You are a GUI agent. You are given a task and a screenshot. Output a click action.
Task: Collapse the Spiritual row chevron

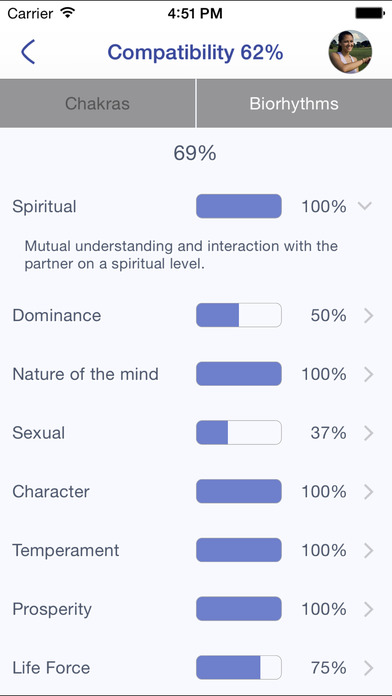coord(365,206)
